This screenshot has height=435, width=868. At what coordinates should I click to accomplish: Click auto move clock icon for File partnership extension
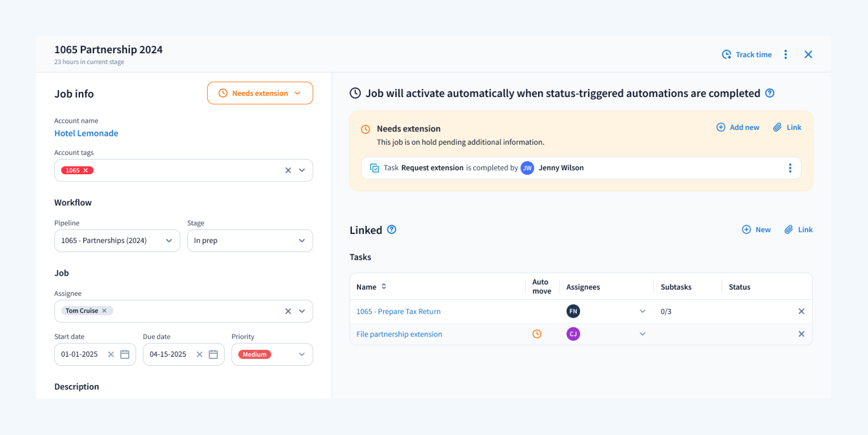[537, 334]
